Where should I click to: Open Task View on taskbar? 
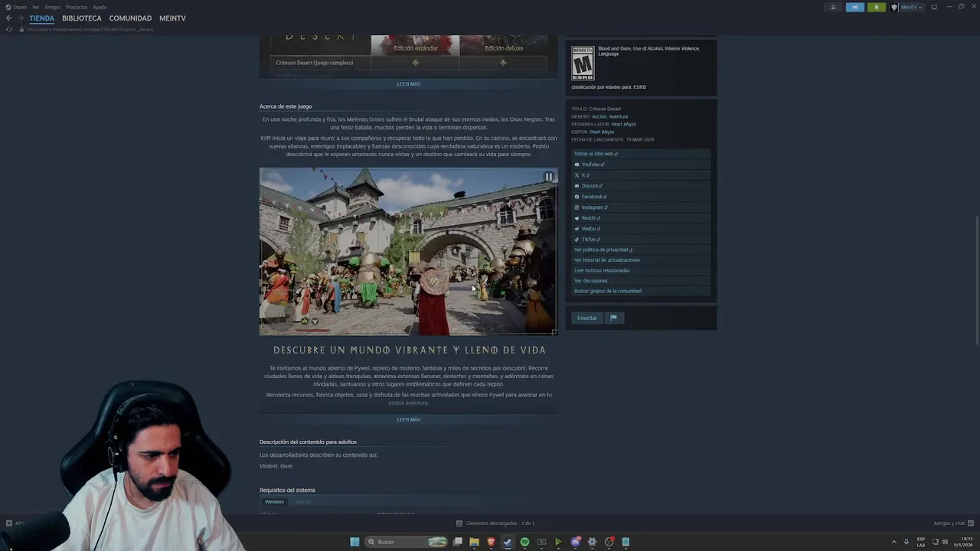[457, 542]
